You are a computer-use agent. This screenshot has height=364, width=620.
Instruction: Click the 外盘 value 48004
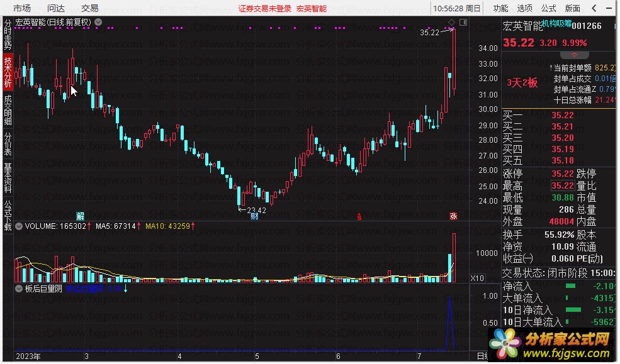[x=562, y=221]
